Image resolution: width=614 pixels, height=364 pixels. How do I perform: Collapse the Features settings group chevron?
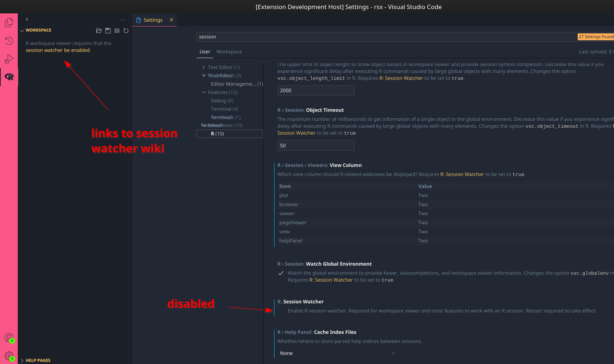pos(203,92)
